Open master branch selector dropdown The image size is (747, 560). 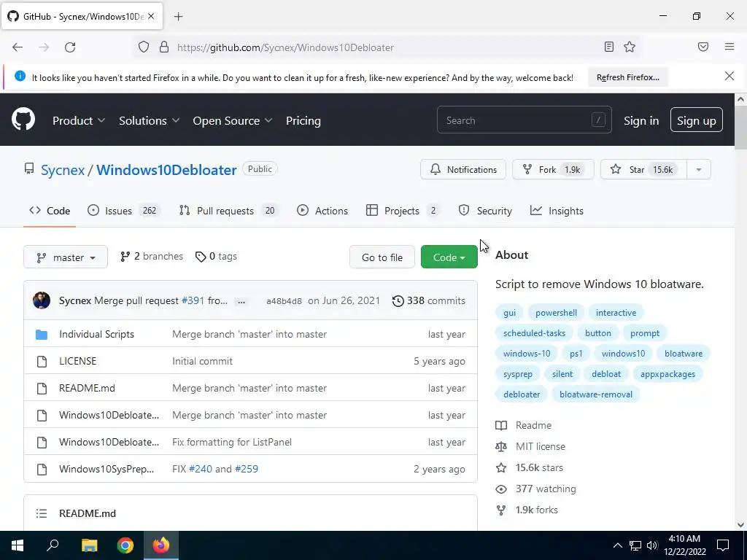pos(66,257)
